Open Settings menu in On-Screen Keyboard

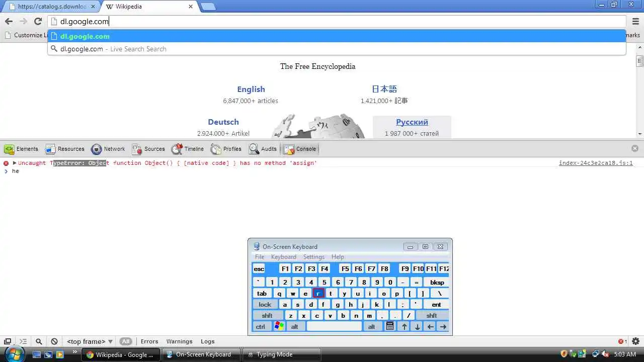point(314,257)
